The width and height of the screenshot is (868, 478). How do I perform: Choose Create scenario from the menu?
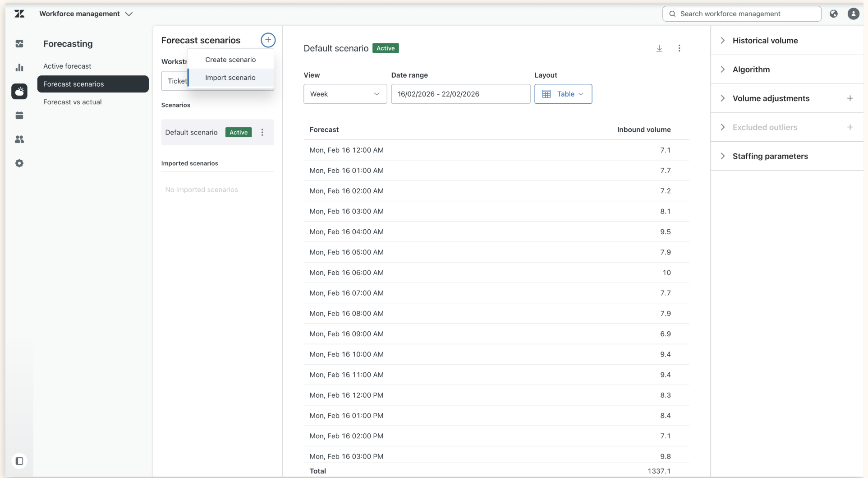point(230,60)
